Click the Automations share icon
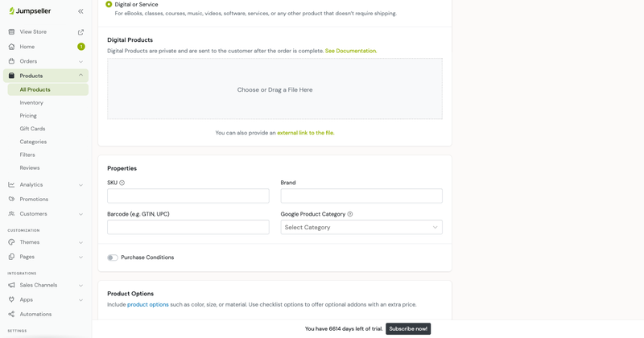The image size is (644, 338). [11, 314]
